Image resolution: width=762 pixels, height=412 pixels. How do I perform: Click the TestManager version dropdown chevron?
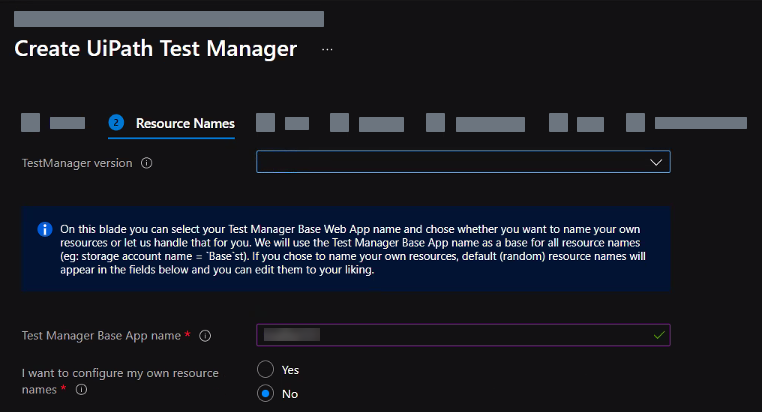(656, 162)
